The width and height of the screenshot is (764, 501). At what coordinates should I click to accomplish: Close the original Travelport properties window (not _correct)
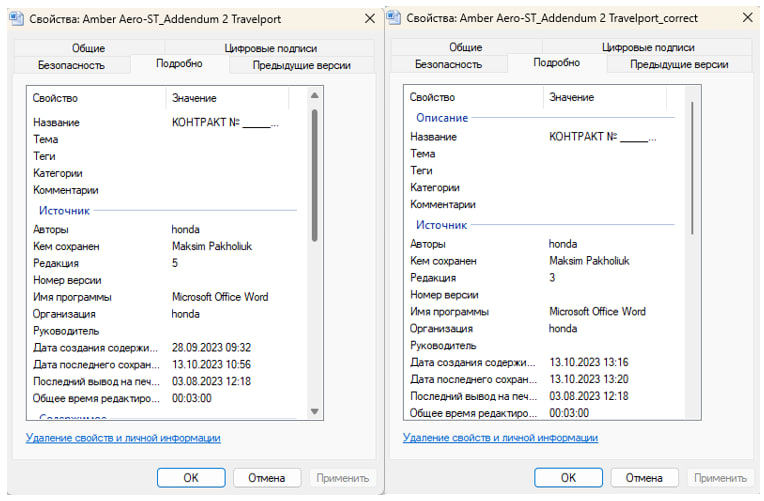coord(368,18)
